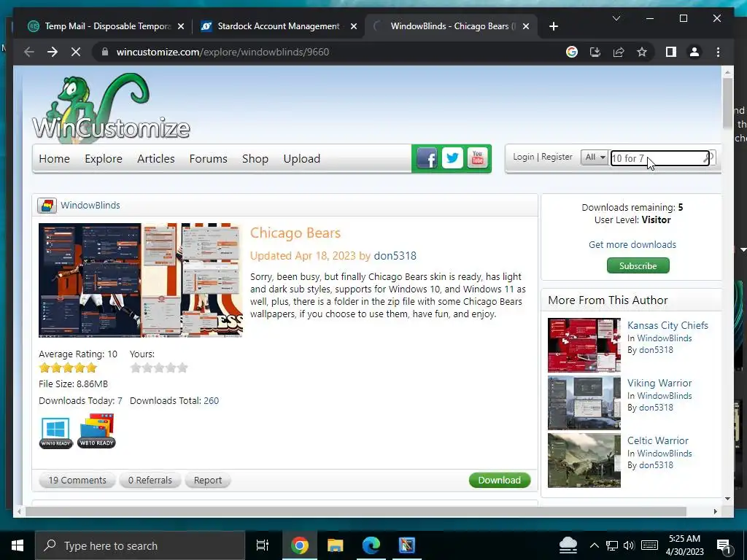Rate the skin using Yours stars

click(x=159, y=367)
